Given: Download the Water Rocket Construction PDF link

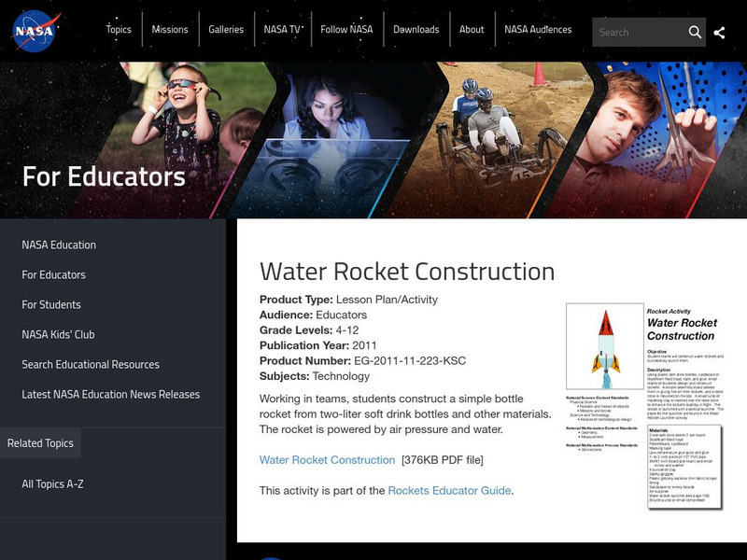Looking at the screenshot, I should click(327, 460).
